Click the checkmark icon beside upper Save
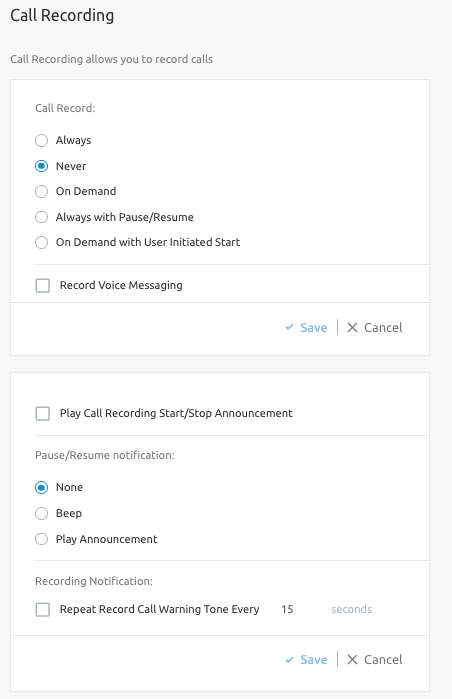This screenshot has height=699, width=452. (x=289, y=327)
